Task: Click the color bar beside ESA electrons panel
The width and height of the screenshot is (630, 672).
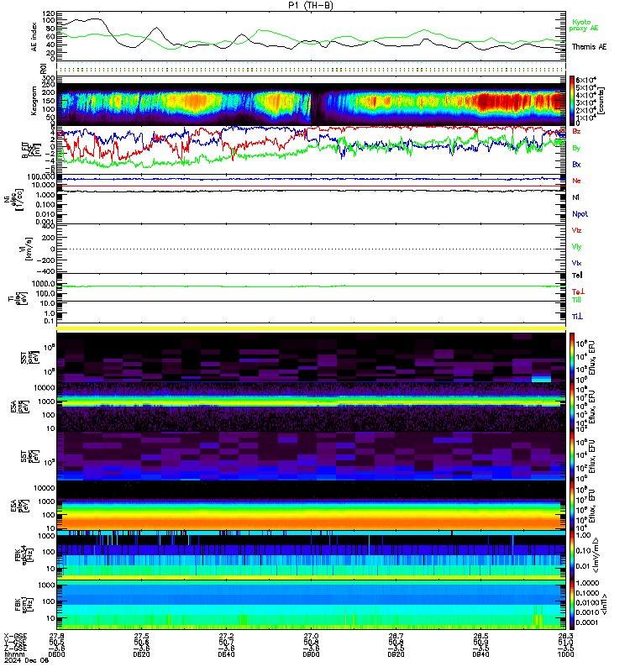Action: 572,506
